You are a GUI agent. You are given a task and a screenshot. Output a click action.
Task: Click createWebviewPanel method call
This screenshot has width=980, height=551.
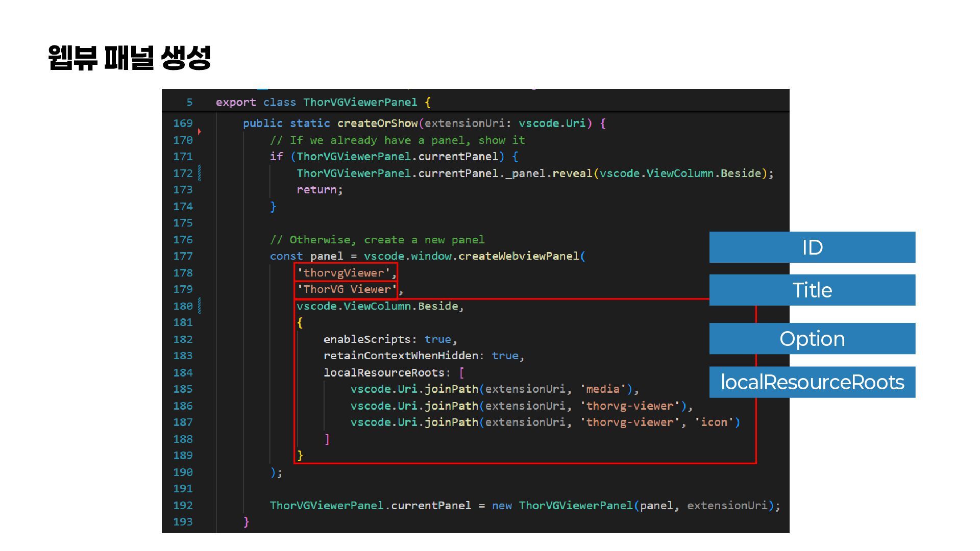[x=519, y=256]
